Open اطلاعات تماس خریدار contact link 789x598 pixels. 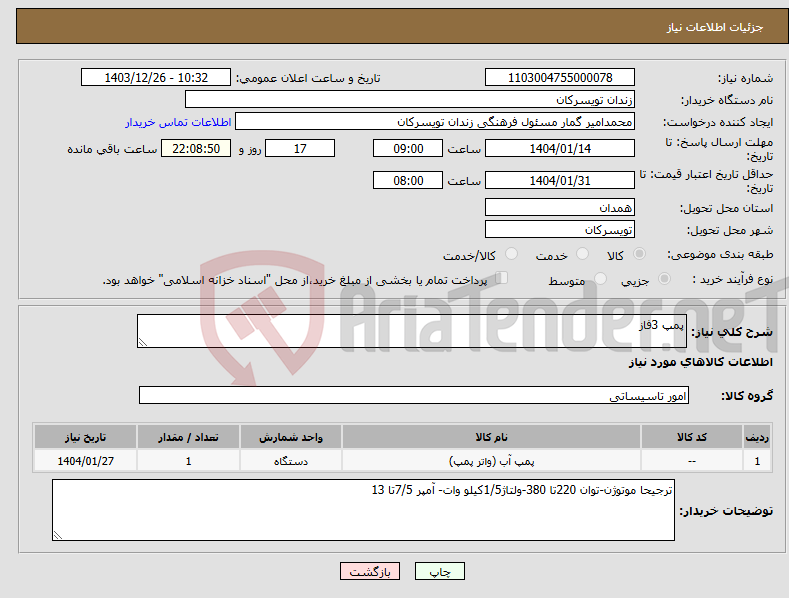point(178,122)
